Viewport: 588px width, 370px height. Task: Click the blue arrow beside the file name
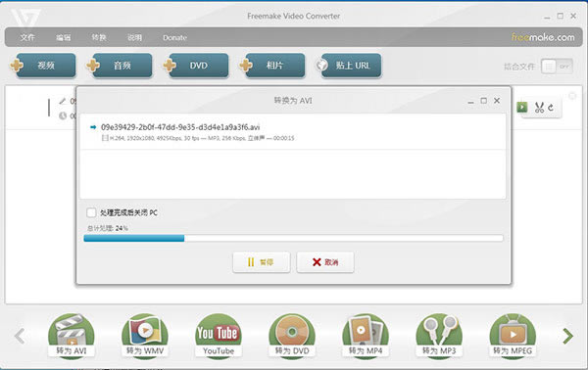[x=93, y=127]
